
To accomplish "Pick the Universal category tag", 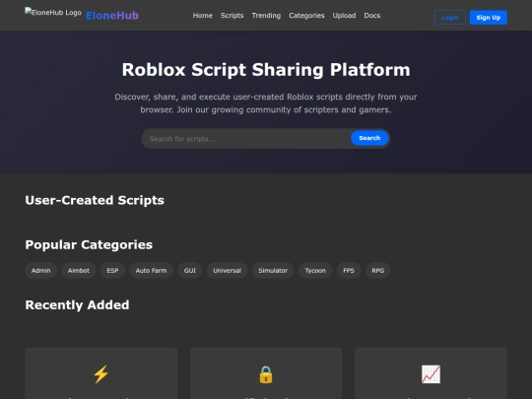I will coord(227,270).
